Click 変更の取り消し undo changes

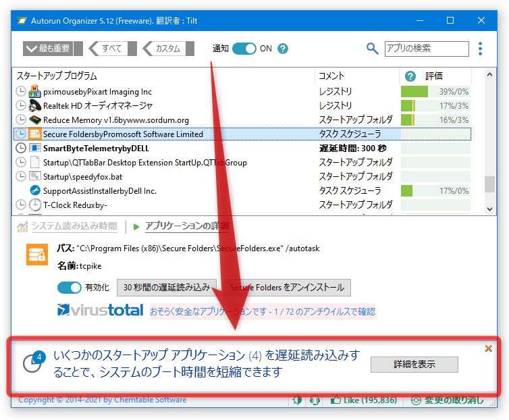pos(448,400)
